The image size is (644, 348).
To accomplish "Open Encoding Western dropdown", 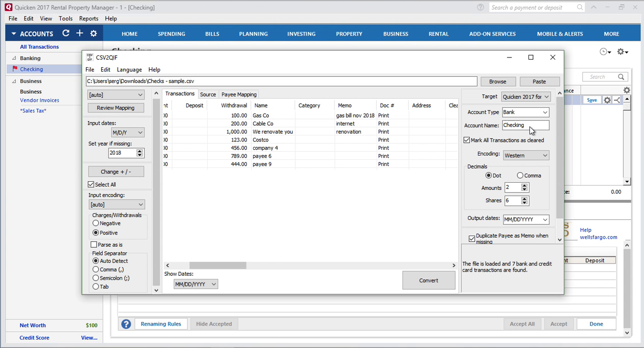I will coord(526,155).
